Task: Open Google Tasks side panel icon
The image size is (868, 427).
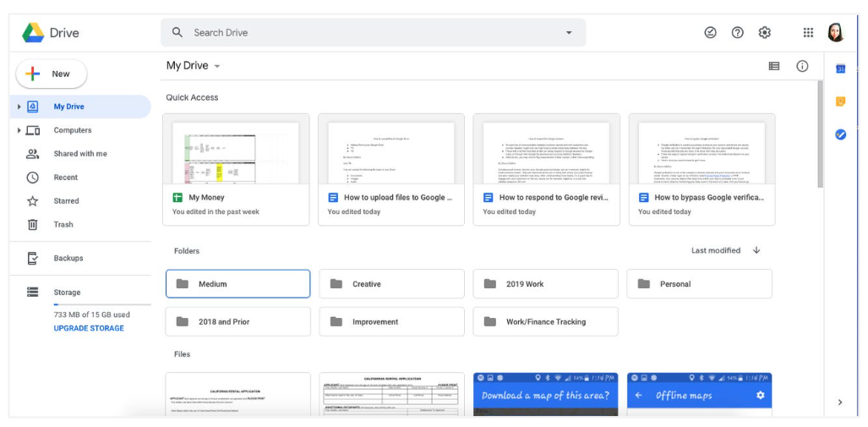Action: tap(840, 134)
